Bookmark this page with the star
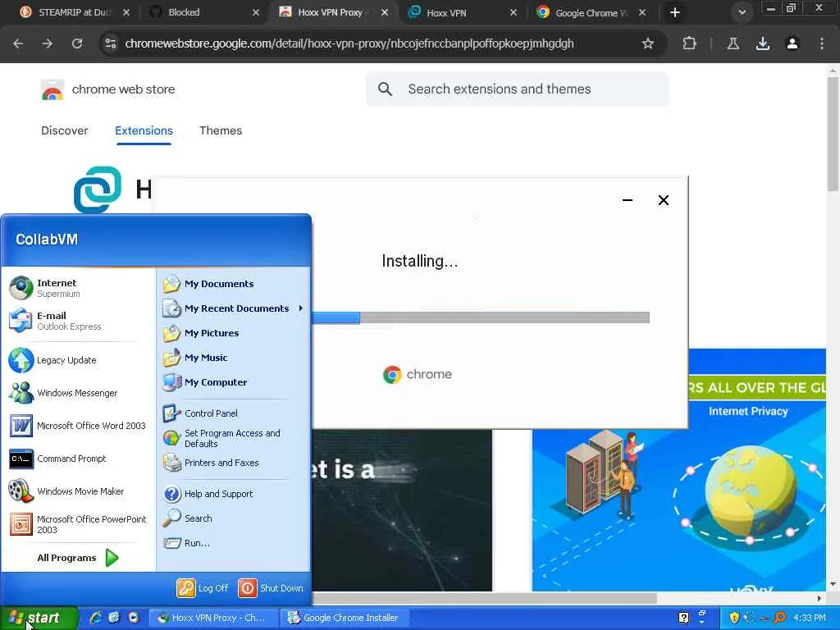 (x=648, y=43)
